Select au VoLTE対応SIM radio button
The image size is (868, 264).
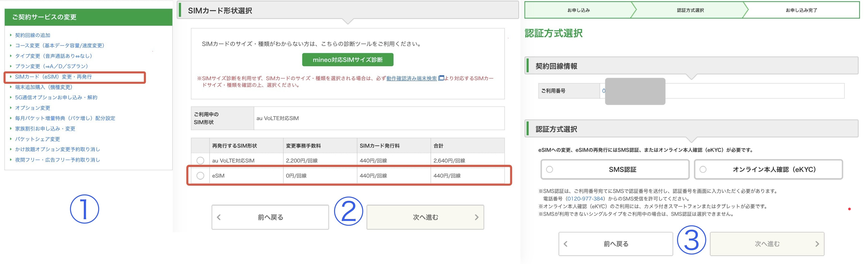pos(200,161)
